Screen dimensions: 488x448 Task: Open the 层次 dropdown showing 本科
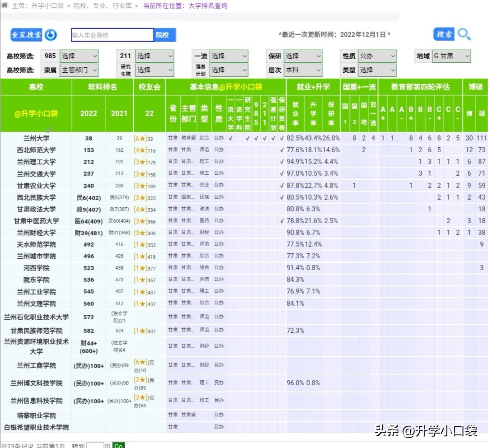[303, 70]
